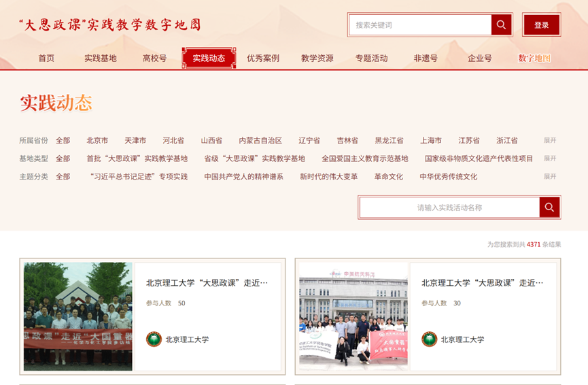Open the second activity photo thumbnail
The width and height of the screenshot is (588, 385).
pos(353,316)
